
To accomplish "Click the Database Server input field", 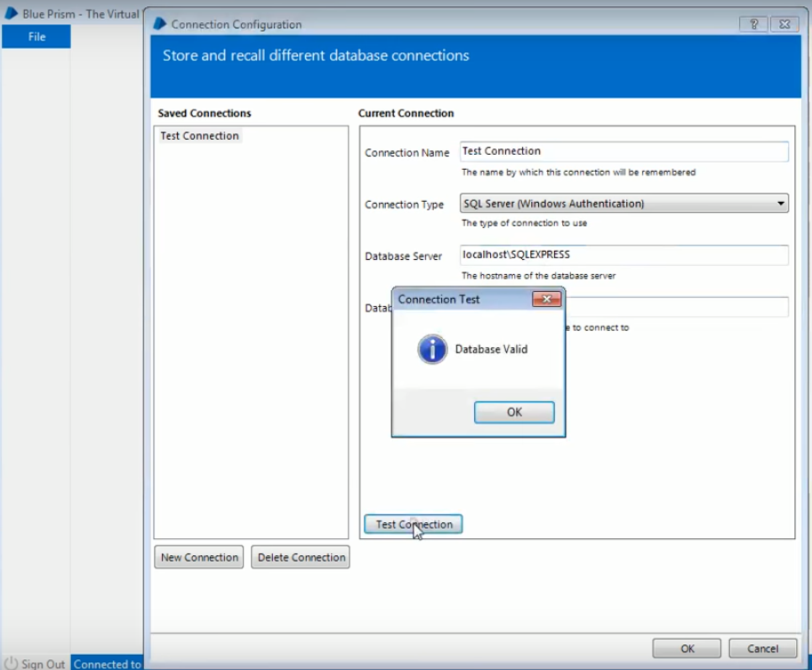I will [x=624, y=254].
